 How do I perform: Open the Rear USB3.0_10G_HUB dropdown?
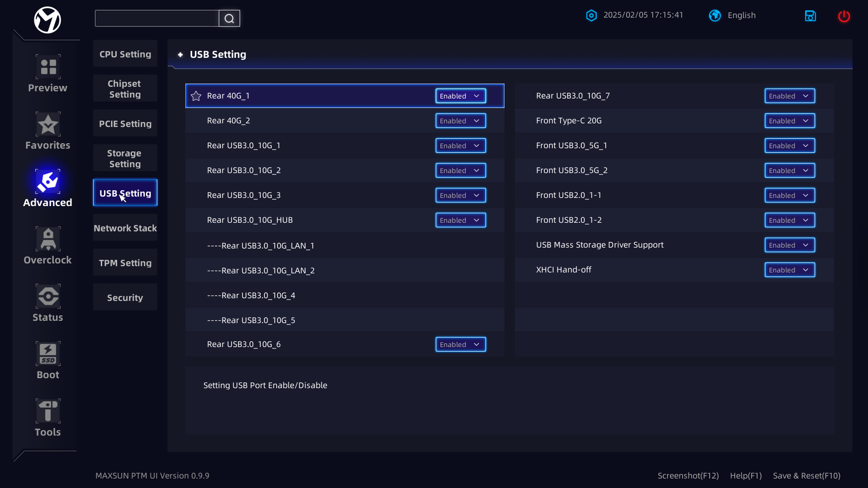460,220
